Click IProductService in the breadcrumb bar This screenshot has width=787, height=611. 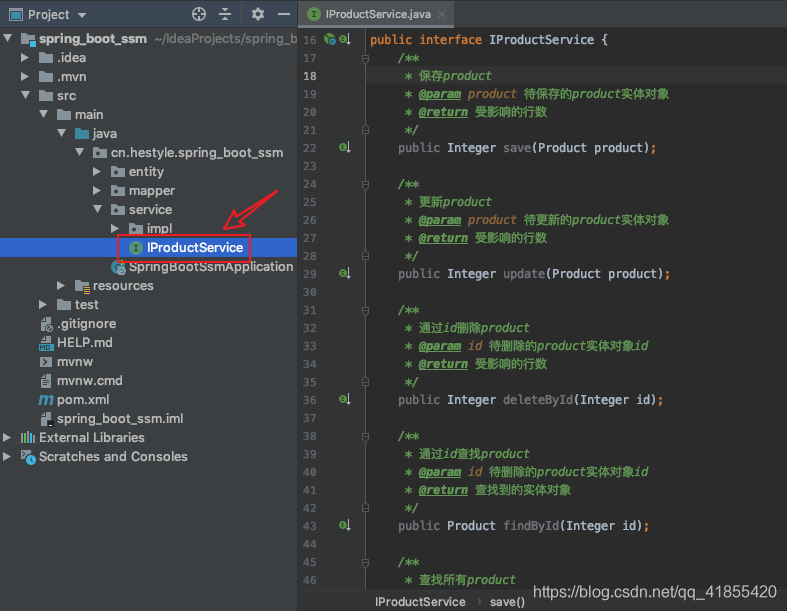tap(420, 601)
